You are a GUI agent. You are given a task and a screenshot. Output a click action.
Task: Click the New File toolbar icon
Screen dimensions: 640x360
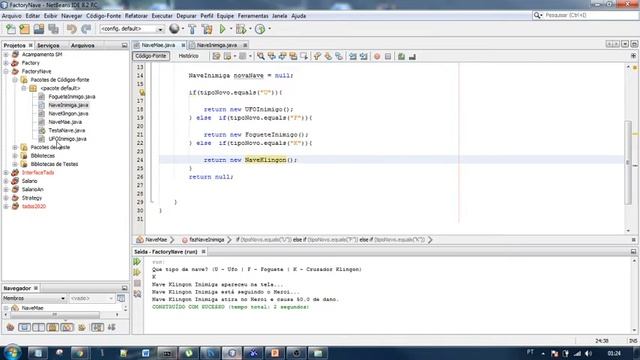(x=11, y=29)
